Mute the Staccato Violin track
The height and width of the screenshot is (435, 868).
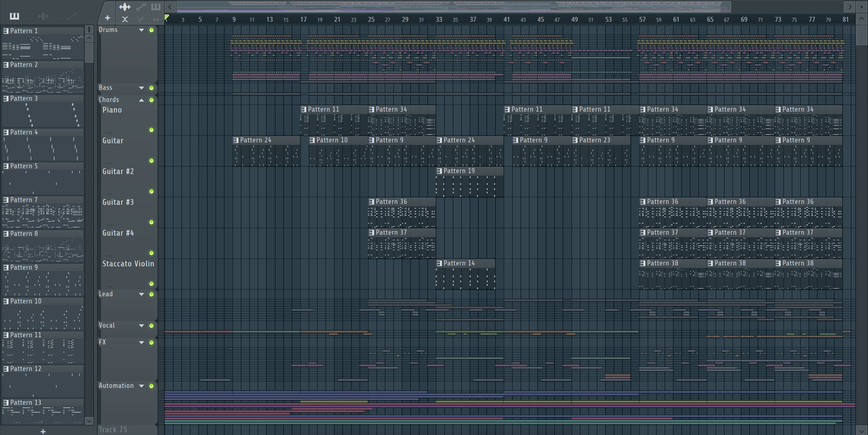point(152,284)
